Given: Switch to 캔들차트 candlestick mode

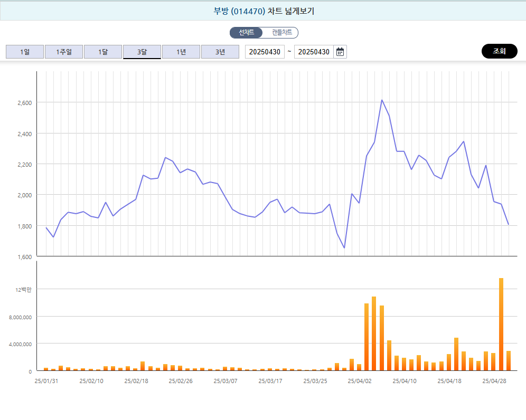Looking at the screenshot, I should [x=282, y=33].
